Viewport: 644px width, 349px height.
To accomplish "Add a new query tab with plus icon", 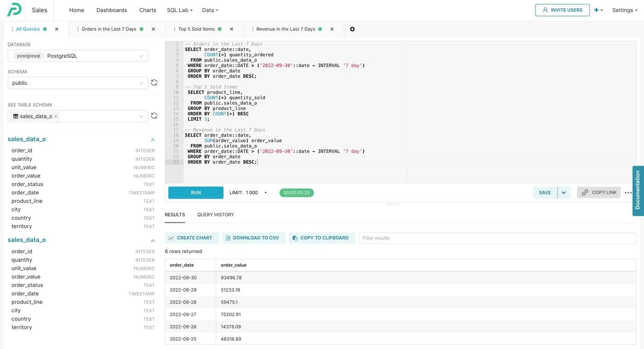I will [352, 29].
